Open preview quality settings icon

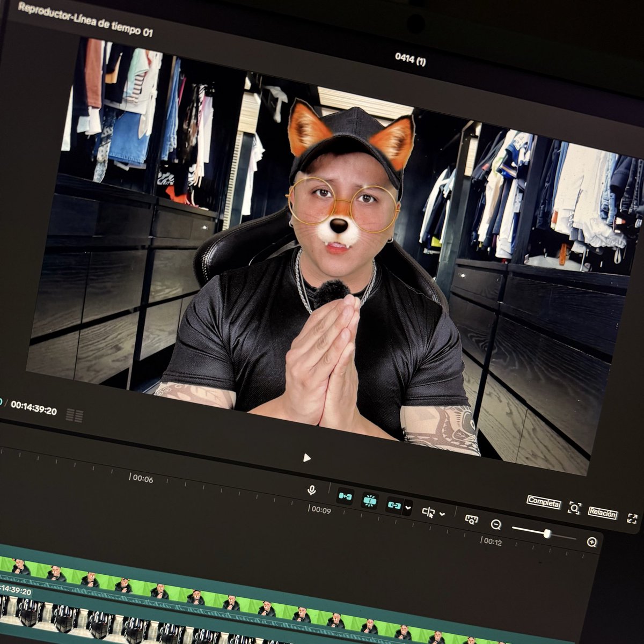pos(471,520)
